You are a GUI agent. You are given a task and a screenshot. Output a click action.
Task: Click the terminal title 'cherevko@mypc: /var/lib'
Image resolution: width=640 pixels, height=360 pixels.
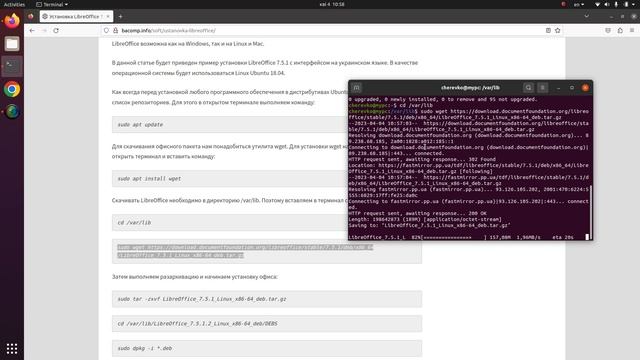tap(470, 88)
